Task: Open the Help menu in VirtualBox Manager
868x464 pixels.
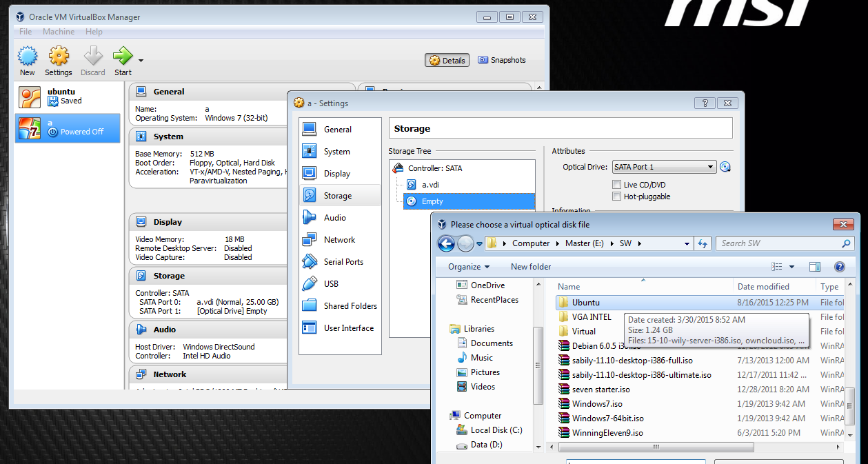Action: (x=94, y=32)
